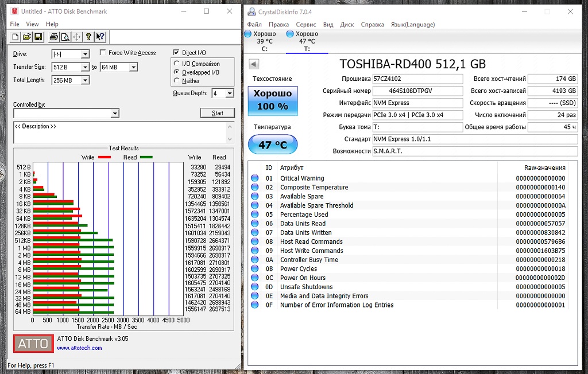Open the Язык(Language) menu

click(413, 24)
